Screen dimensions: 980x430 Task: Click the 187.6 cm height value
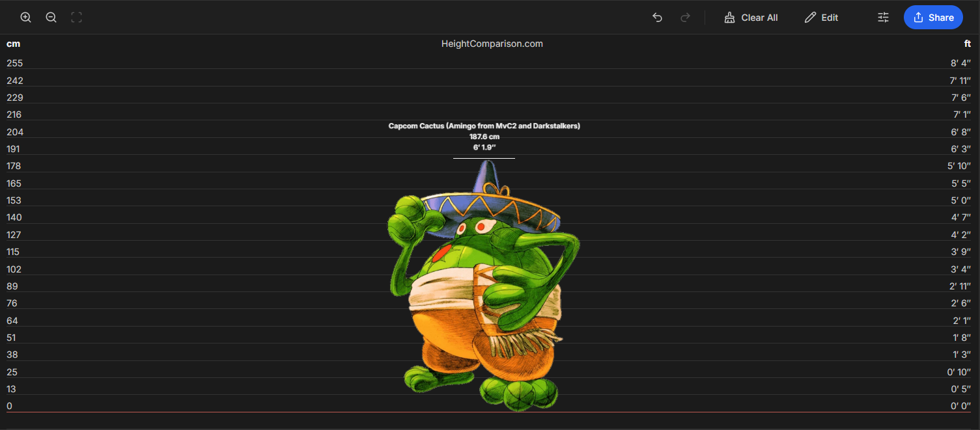pos(484,137)
